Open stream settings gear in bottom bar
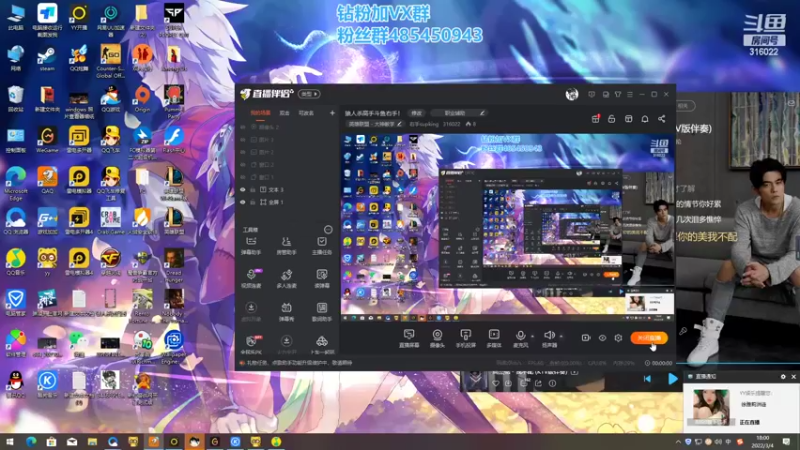Screen dimensions: 800x450 click(x=618, y=338)
